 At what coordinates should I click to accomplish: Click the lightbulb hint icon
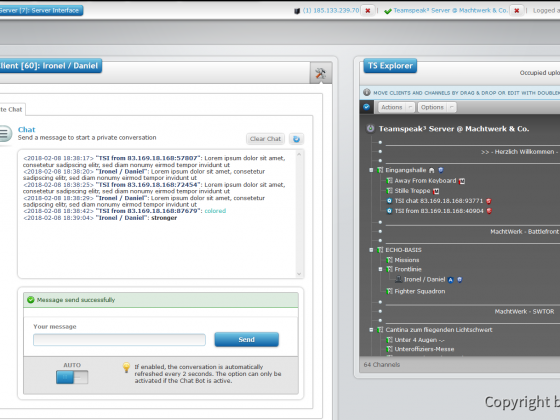[126, 368]
